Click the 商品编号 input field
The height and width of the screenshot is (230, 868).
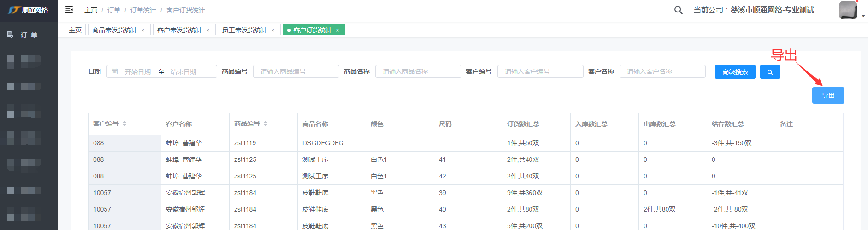click(296, 71)
